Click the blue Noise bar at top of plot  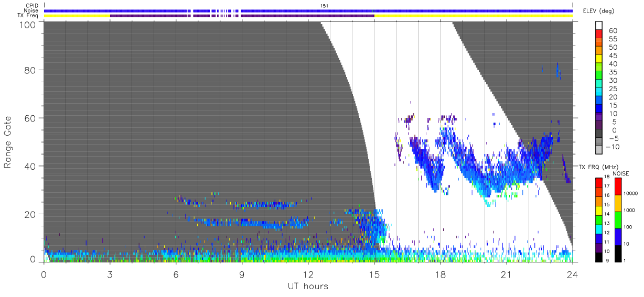tap(308, 10)
